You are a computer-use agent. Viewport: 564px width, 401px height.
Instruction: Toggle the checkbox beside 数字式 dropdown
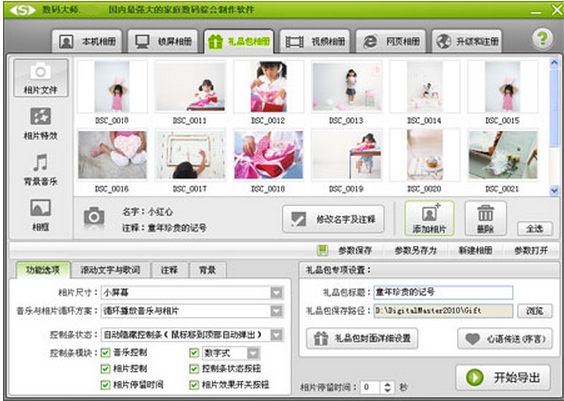click(x=194, y=352)
